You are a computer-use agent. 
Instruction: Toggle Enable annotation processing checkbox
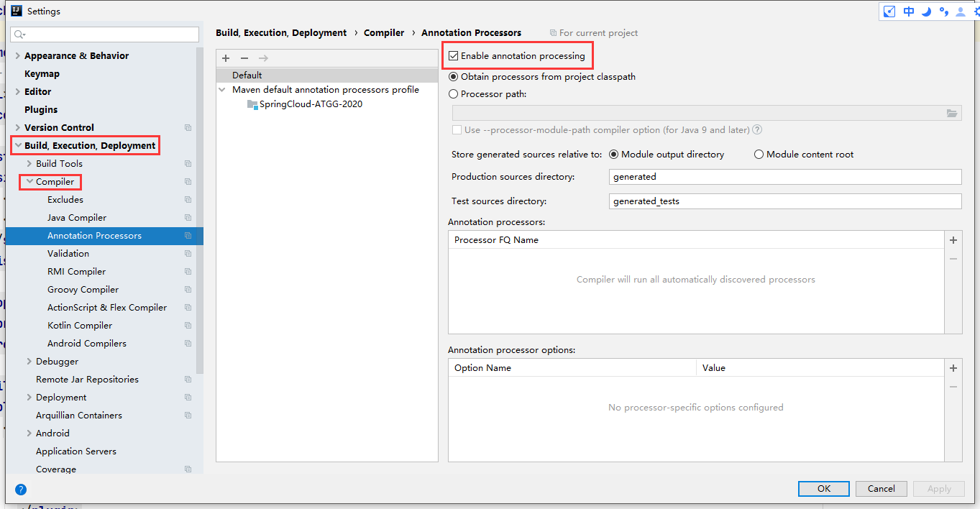click(454, 56)
